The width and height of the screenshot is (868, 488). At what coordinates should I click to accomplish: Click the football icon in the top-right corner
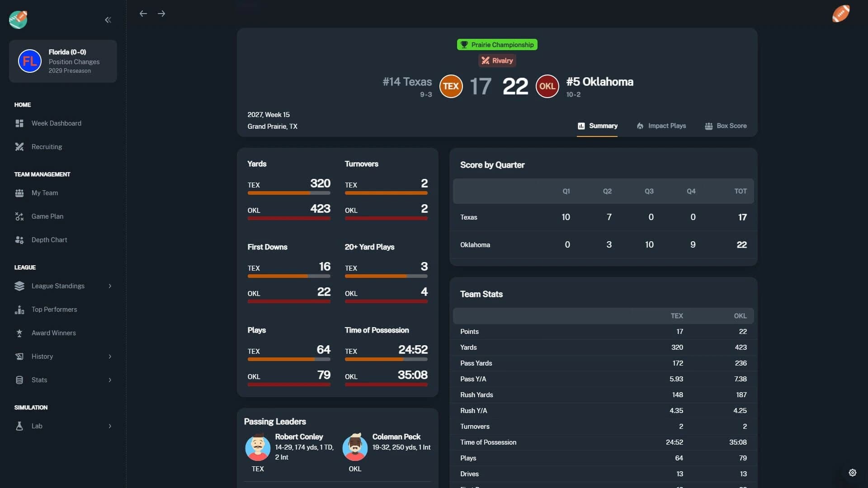point(841,14)
